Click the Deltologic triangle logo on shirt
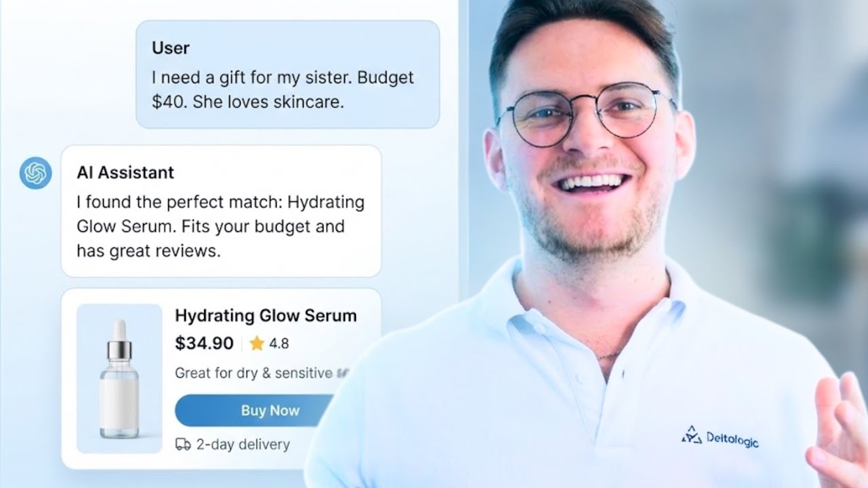868x488 pixels. tap(691, 435)
